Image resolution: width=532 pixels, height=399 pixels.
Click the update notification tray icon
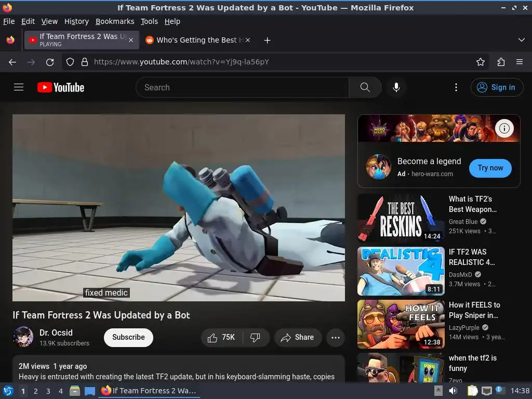[500, 391]
